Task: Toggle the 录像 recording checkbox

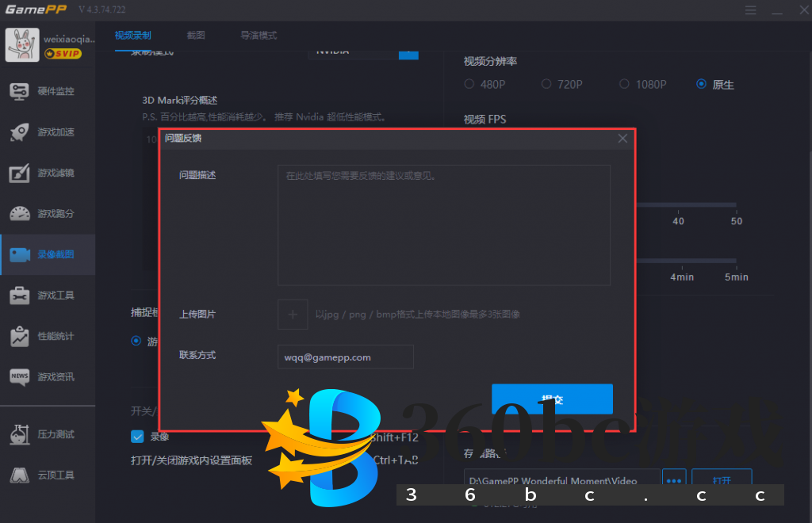Action: tap(136, 436)
